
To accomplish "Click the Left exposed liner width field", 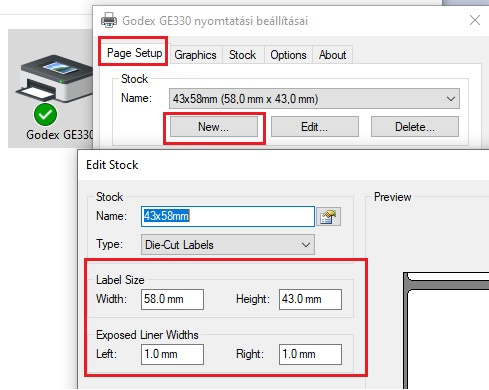I will pos(172,354).
